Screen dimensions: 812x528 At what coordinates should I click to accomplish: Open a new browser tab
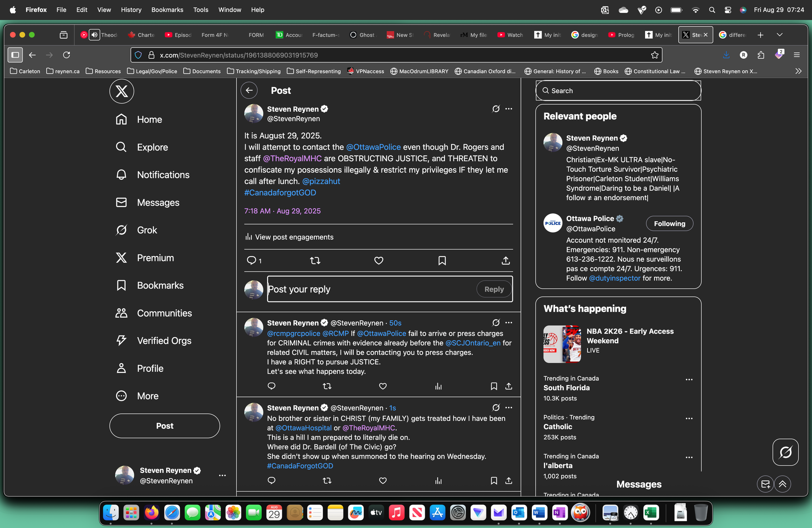click(x=760, y=35)
